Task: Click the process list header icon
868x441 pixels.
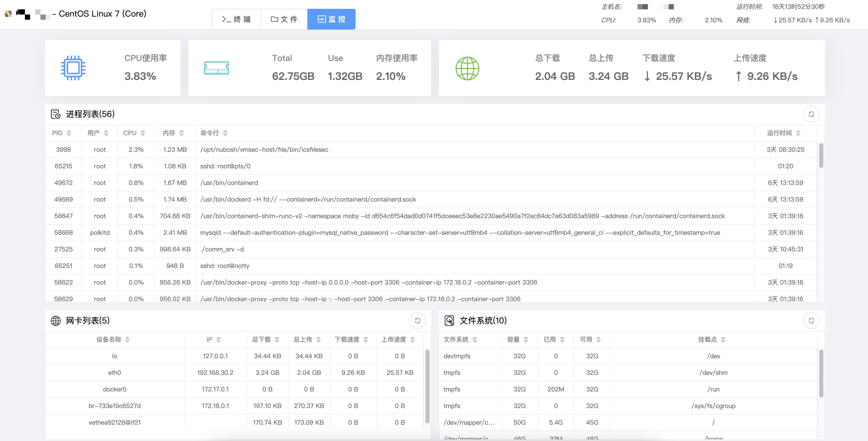Action: tap(56, 114)
